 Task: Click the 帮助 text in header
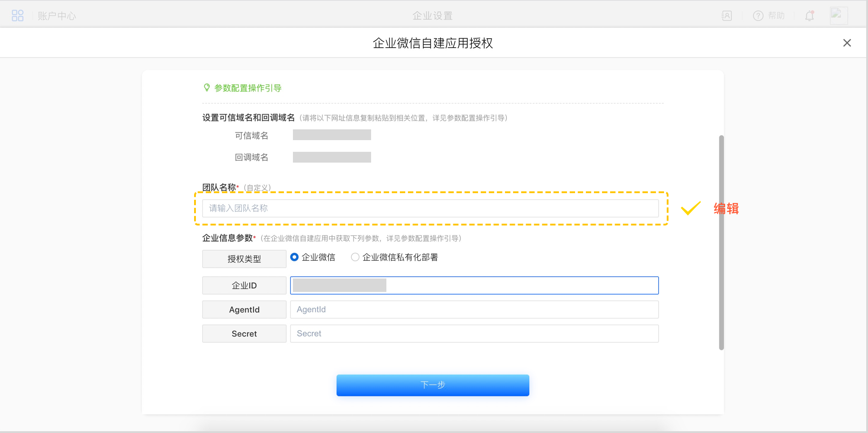click(x=776, y=16)
